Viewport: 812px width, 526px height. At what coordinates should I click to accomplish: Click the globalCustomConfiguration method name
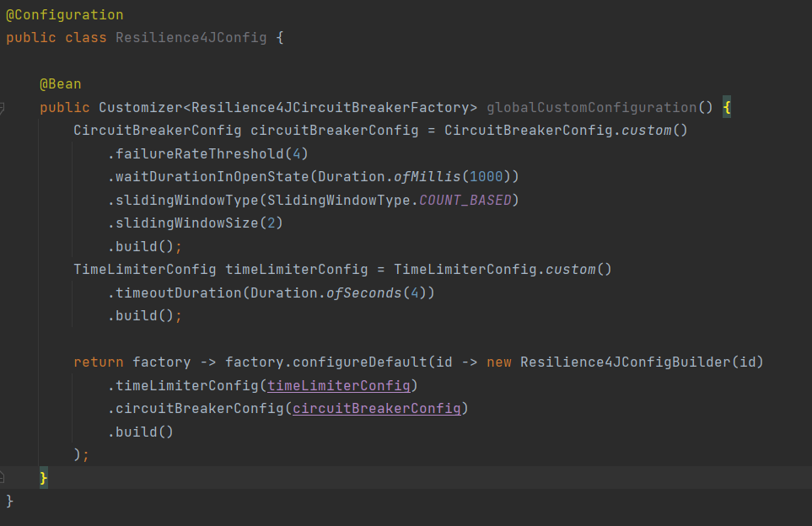click(591, 108)
